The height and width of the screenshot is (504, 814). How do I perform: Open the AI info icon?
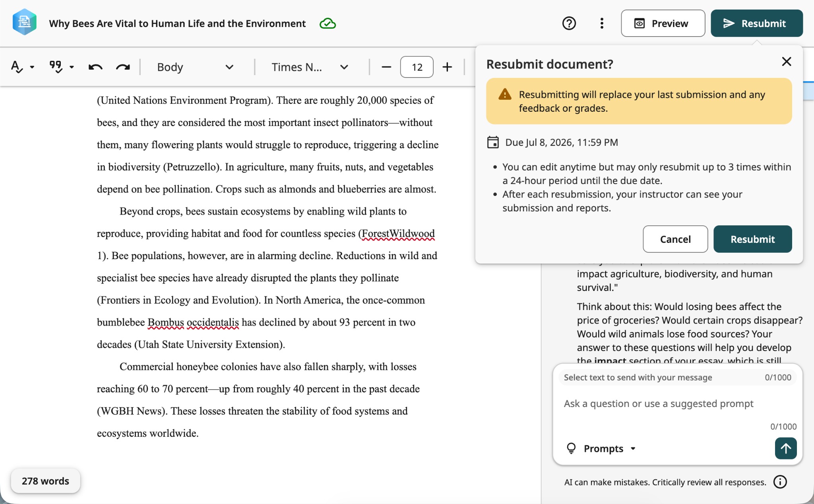pos(780,482)
